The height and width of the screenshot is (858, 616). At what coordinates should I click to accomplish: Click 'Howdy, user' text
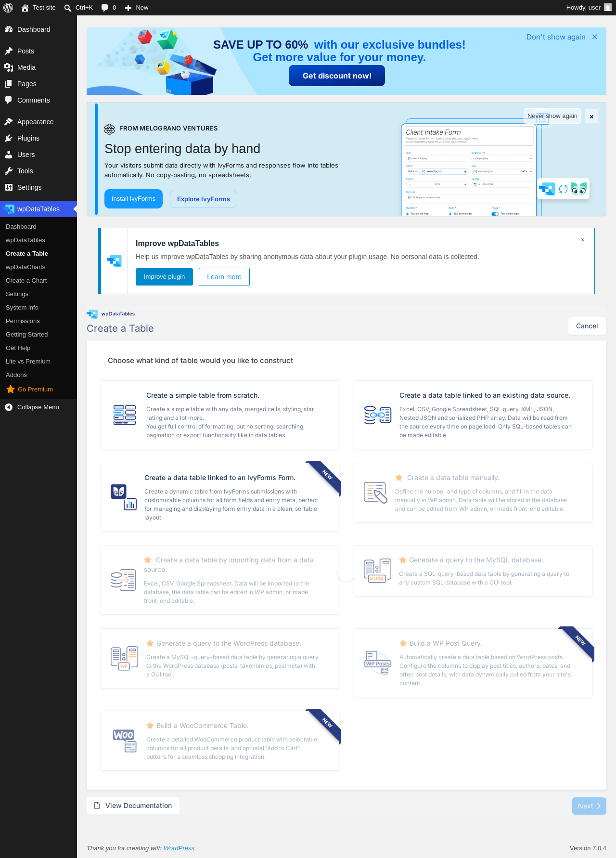pyautogui.click(x=583, y=8)
